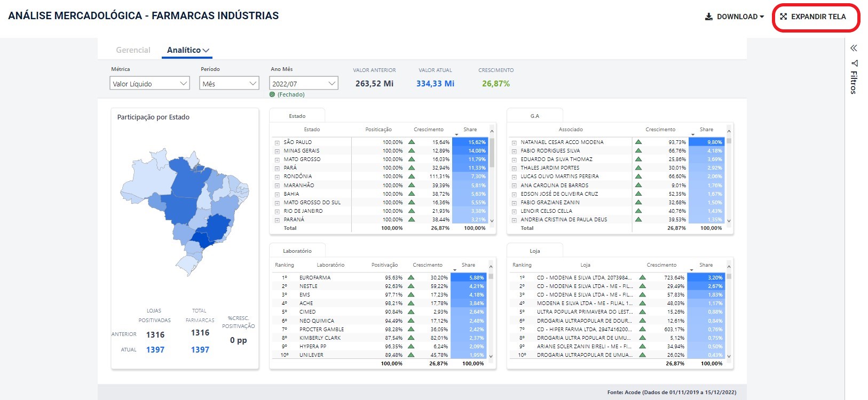Viewport: 868px width, 400px height.
Task: Click Eurofarma's green growth triangle
Action: 411,277
